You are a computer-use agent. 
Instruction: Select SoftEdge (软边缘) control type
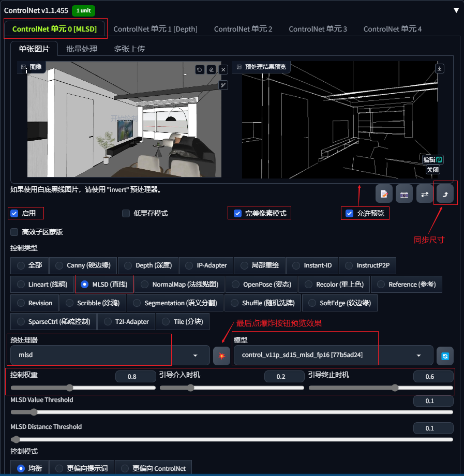[339, 303]
